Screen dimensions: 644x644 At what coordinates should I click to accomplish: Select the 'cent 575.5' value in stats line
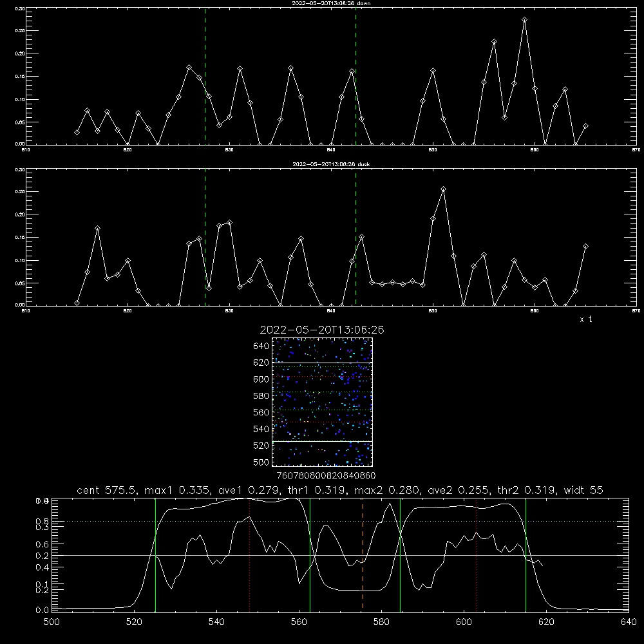tap(107, 490)
